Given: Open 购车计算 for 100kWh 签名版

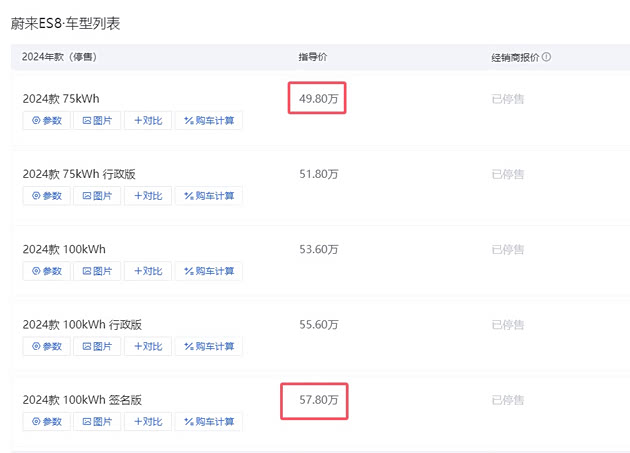Looking at the screenshot, I should pos(209,421).
